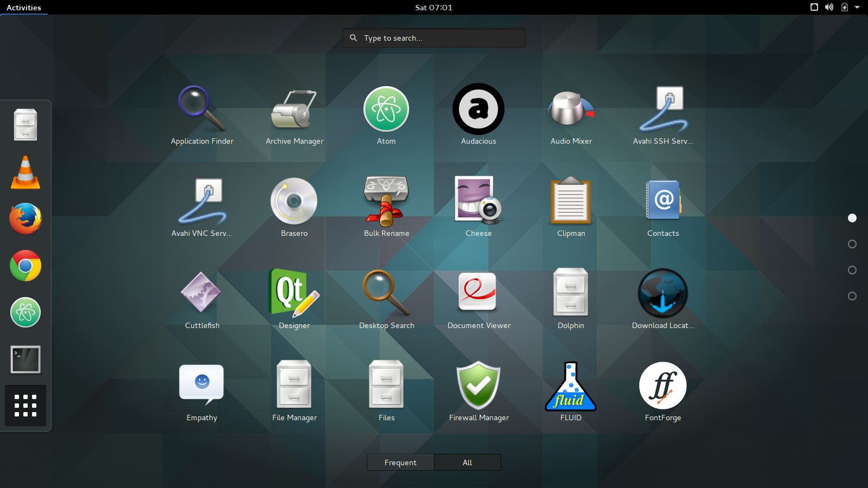The width and height of the screenshot is (868, 488).
Task: Go to third app page indicator
Action: click(x=852, y=270)
